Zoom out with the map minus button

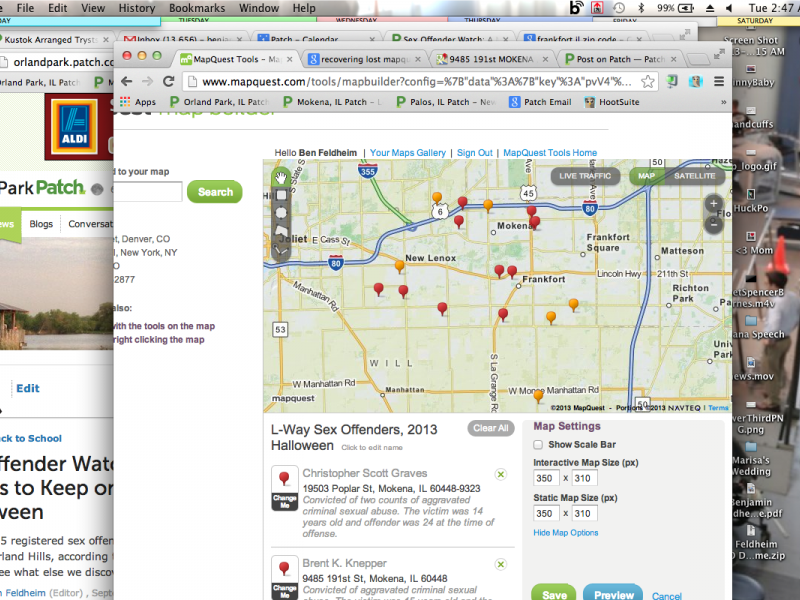713,223
